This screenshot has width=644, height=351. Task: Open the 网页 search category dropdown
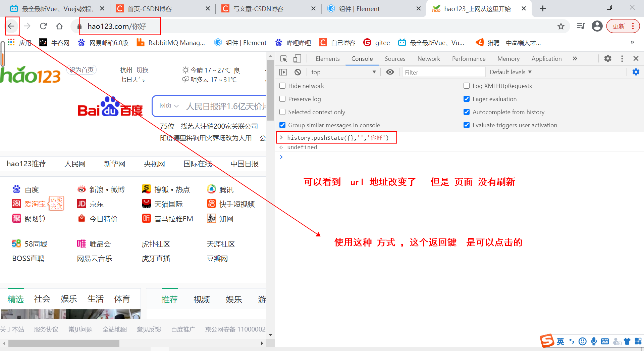click(x=169, y=105)
